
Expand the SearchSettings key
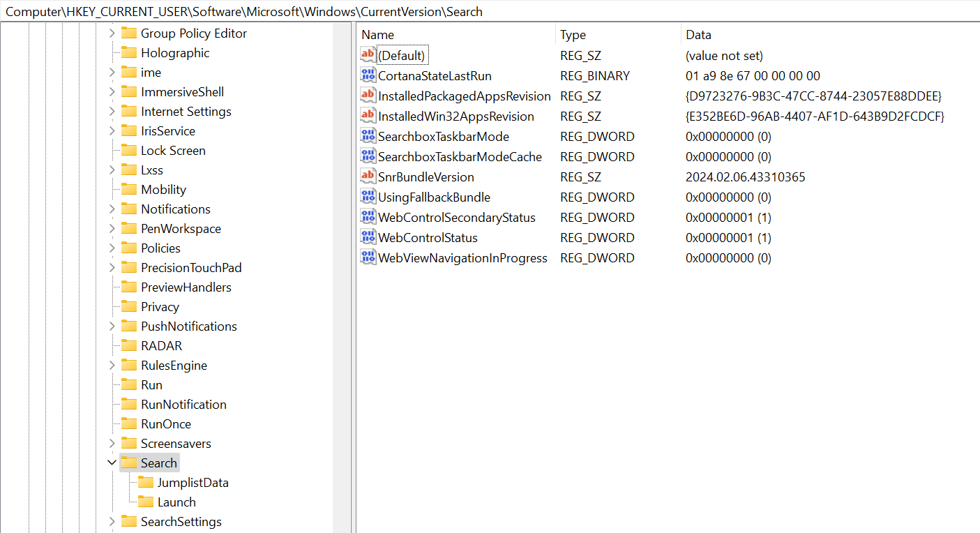(112, 521)
